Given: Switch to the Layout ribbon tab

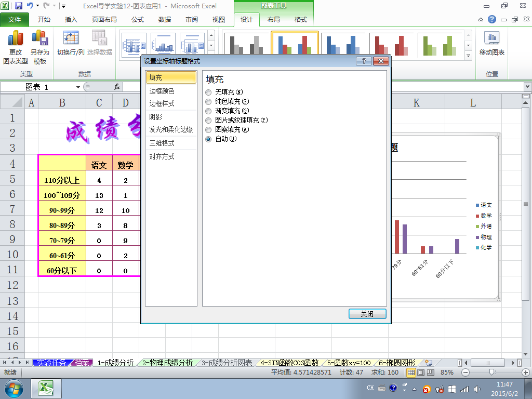Looking at the screenshot, I should pyautogui.click(x=273, y=20).
